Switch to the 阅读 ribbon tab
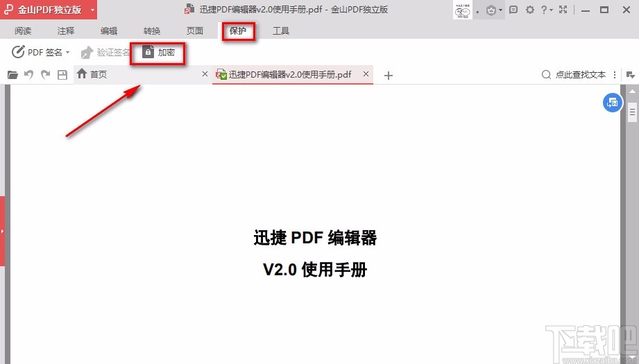The height and width of the screenshot is (364, 639). (x=23, y=31)
